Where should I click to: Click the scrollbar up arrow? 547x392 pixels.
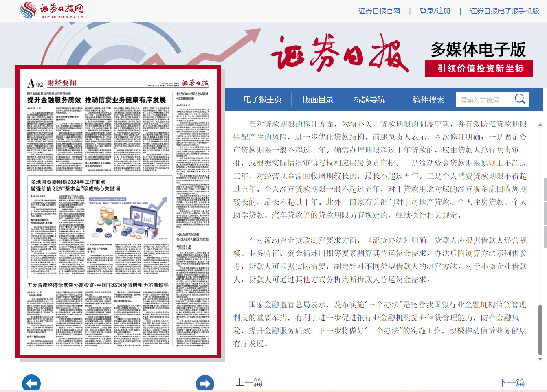(x=540, y=125)
